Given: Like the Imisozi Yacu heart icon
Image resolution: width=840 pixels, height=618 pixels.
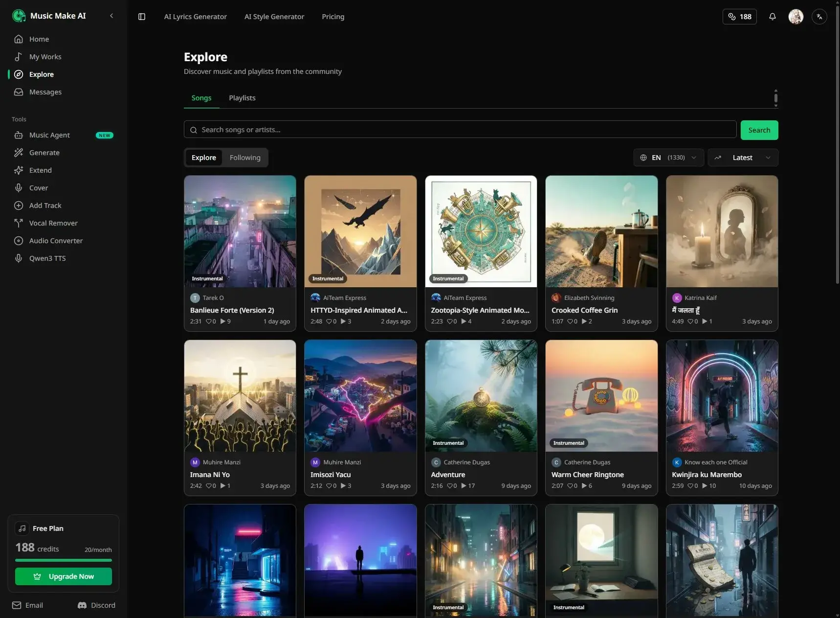Looking at the screenshot, I should click(x=329, y=486).
